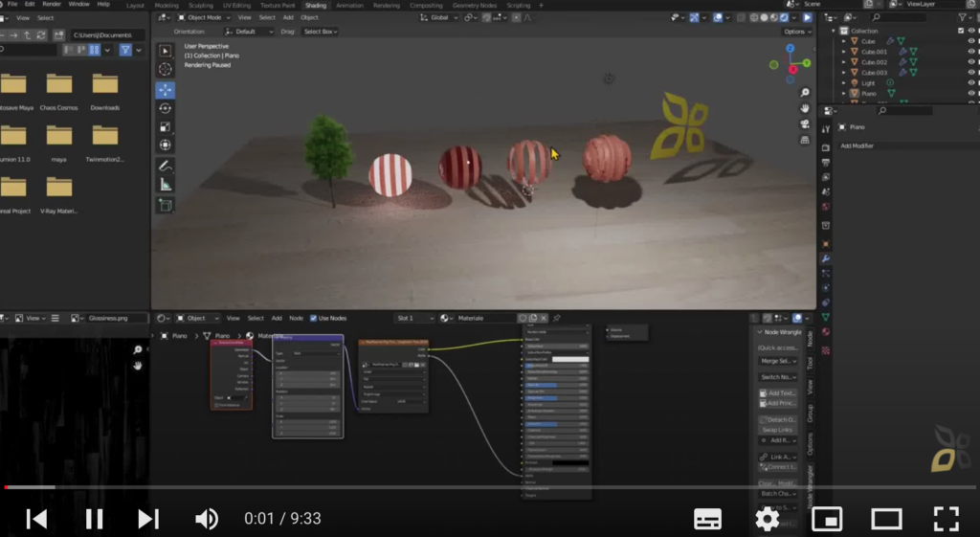Activate the Rotate tool
980x537 pixels.
(165, 108)
